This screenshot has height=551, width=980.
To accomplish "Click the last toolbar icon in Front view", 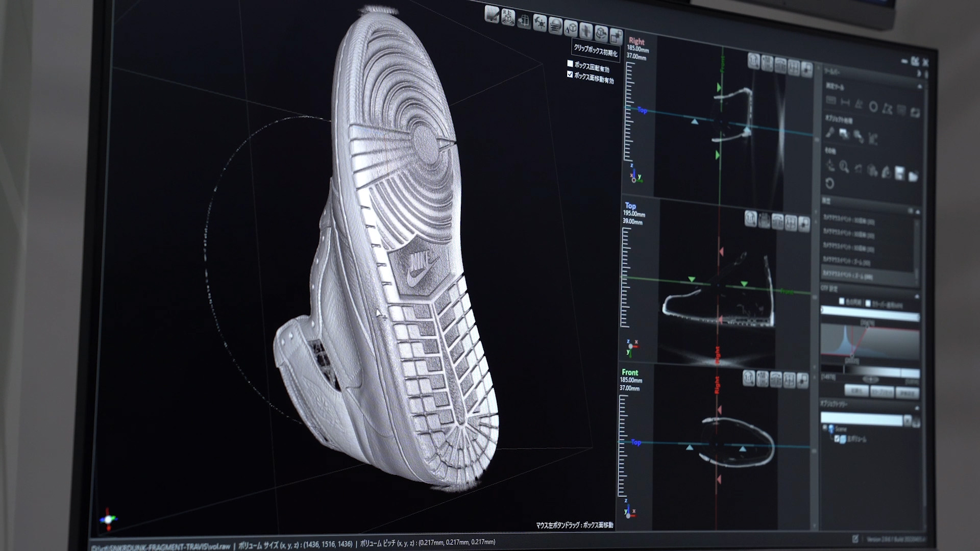I will pyautogui.click(x=802, y=380).
